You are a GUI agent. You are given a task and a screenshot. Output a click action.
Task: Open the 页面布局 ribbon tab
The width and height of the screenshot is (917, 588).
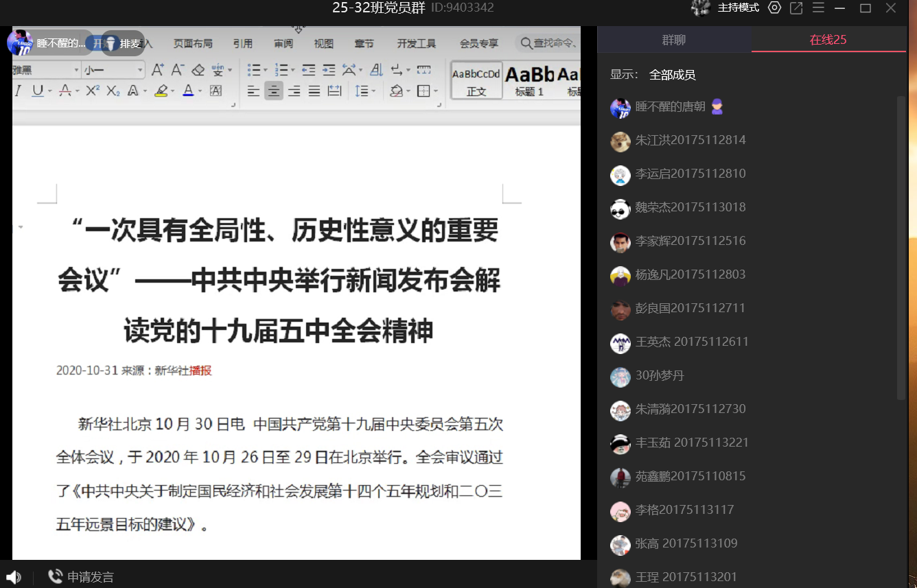[x=192, y=43]
